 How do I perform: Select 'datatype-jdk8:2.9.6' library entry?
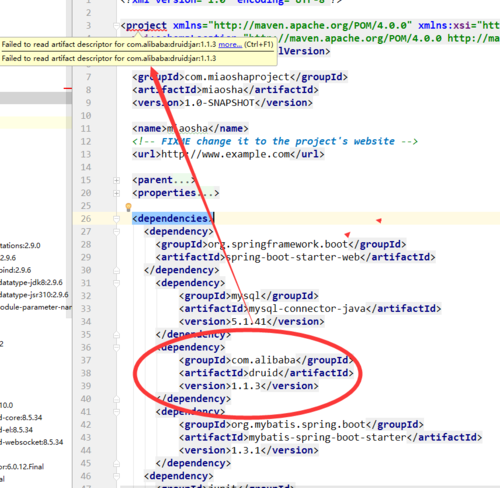coord(31,283)
